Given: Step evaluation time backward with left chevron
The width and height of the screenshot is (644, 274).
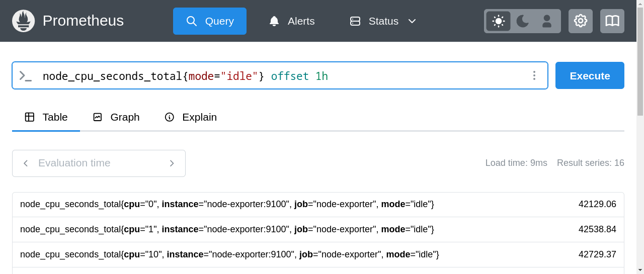Looking at the screenshot, I should pyautogui.click(x=26, y=163).
